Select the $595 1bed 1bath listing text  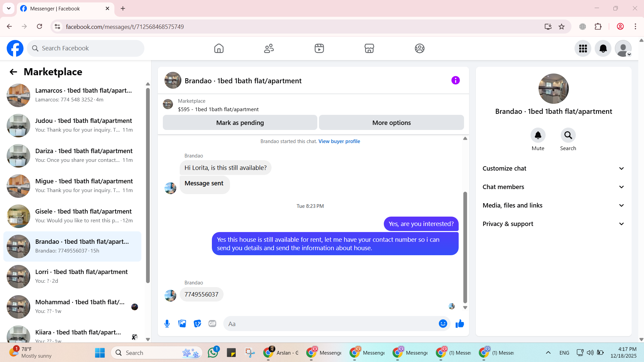[x=218, y=109]
